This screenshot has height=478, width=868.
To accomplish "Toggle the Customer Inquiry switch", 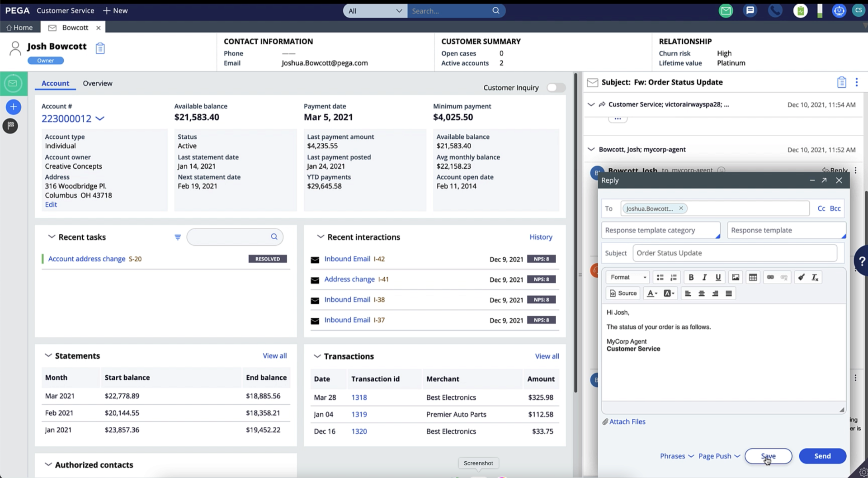I will (x=556, y=88).
